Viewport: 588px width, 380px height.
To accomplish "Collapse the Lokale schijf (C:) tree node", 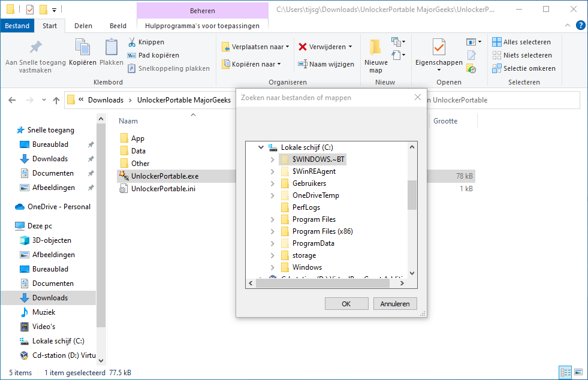I will [x=261, y=147].
